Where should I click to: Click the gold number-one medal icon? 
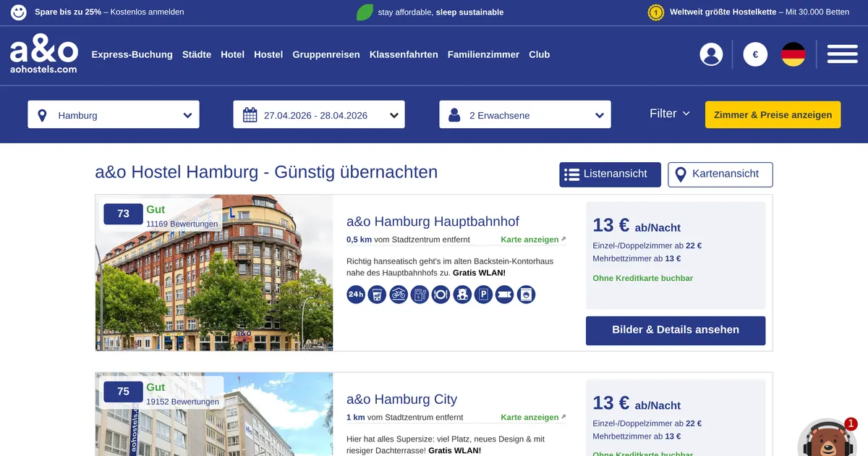(x=656, y=12)
